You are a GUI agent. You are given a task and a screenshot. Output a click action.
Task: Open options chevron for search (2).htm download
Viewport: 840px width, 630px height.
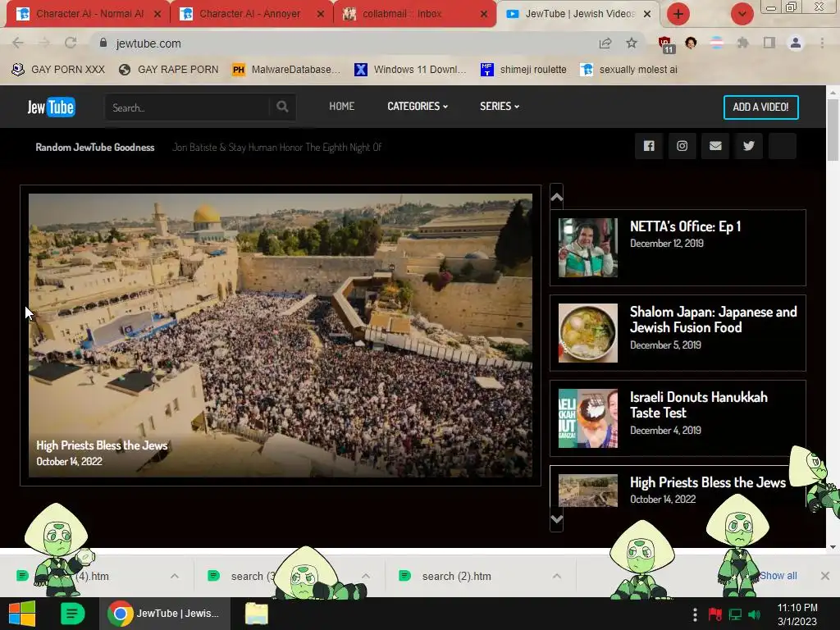[x=557, y=576]
